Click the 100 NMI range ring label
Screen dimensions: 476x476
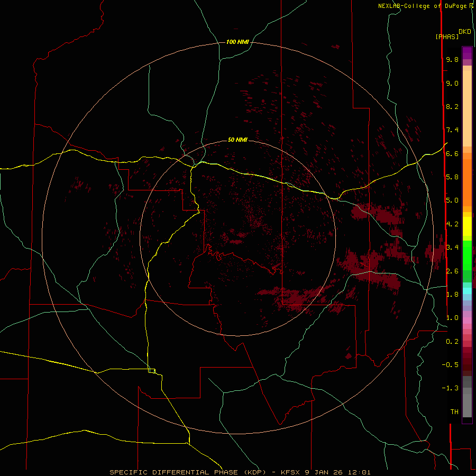tap(237, 42)
